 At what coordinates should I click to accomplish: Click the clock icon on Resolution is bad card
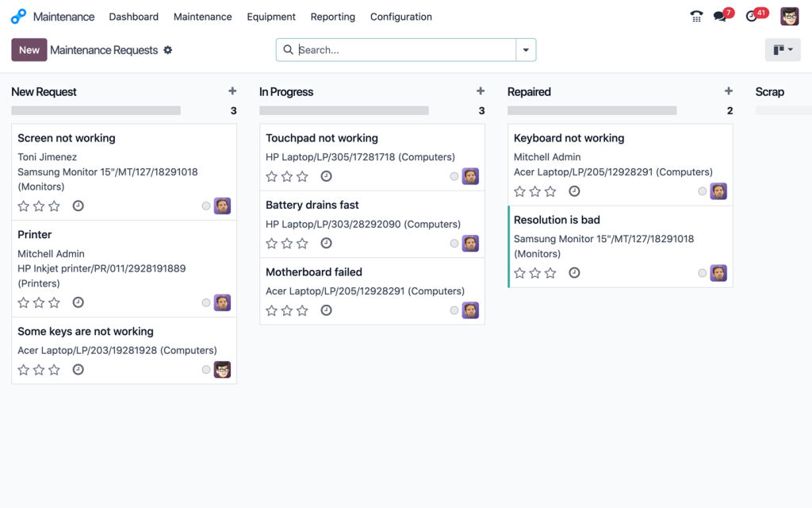(x=574, y=272)
